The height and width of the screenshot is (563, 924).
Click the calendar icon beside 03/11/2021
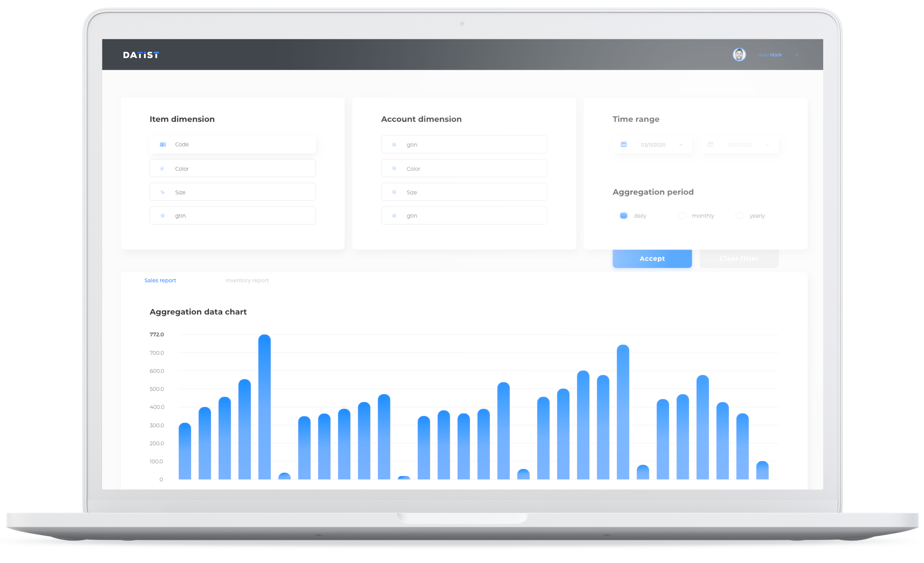(x=710, y=144)
